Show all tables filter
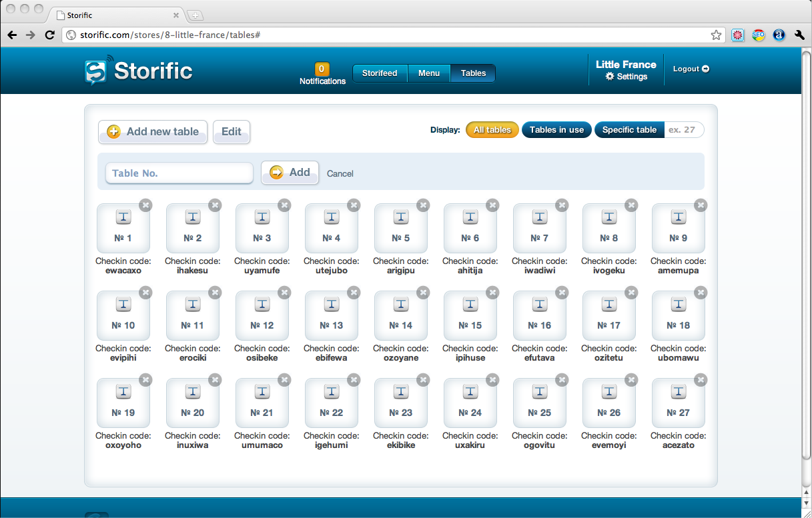The height and width of the screenshot is (518, 812). click(x=492, y=130)
